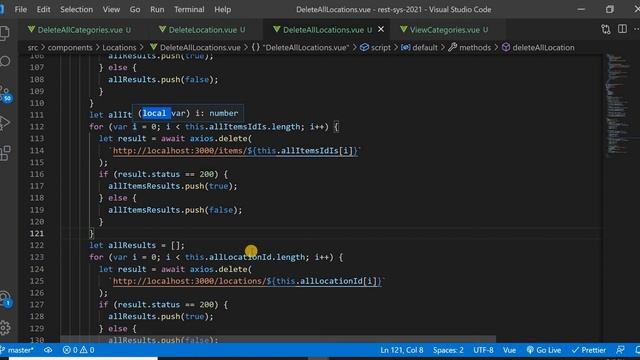This screenshot has width=640, height=360.
Task: Open the Terminal menu
Action: pos(189,9)
